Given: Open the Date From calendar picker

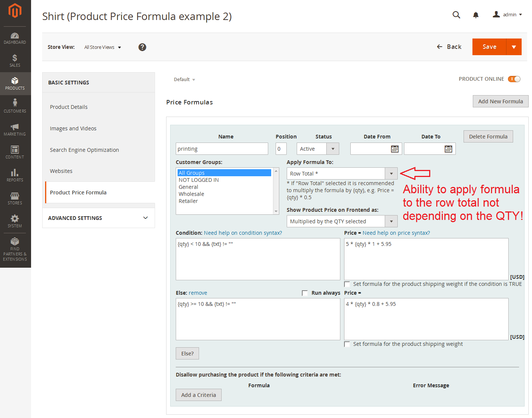Looking at the screenshot, I should pos(395,149).
